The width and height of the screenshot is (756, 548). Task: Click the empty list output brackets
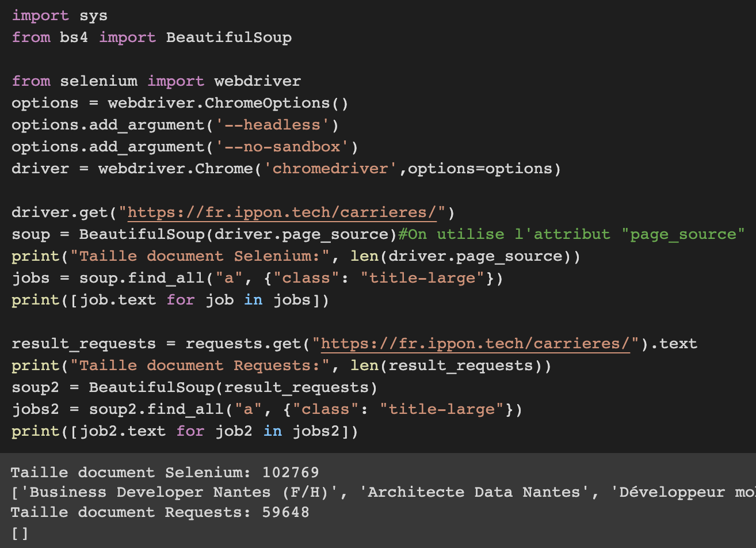click(19, 533)
